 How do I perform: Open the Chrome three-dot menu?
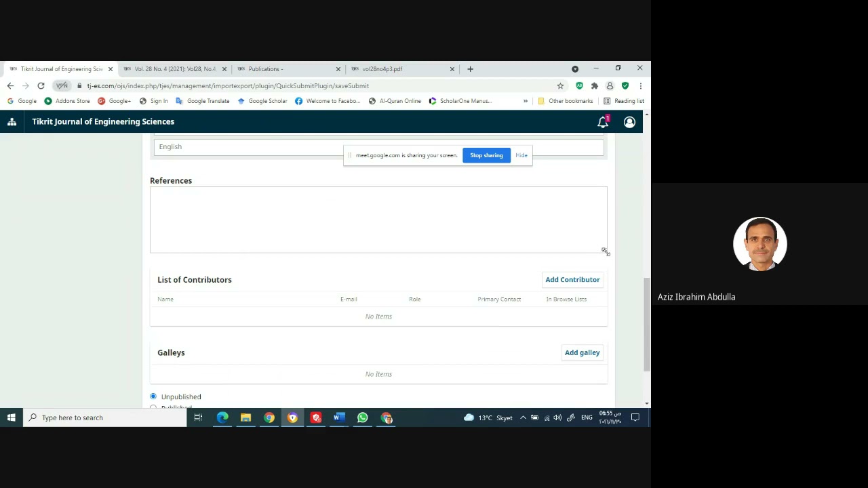[640, 86]
